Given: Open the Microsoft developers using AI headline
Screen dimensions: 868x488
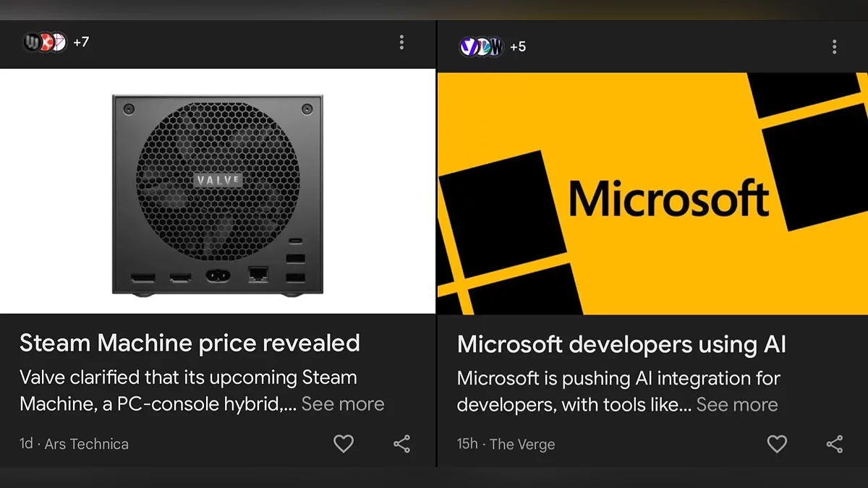Looking at the screenshot, I should point(621,344).
